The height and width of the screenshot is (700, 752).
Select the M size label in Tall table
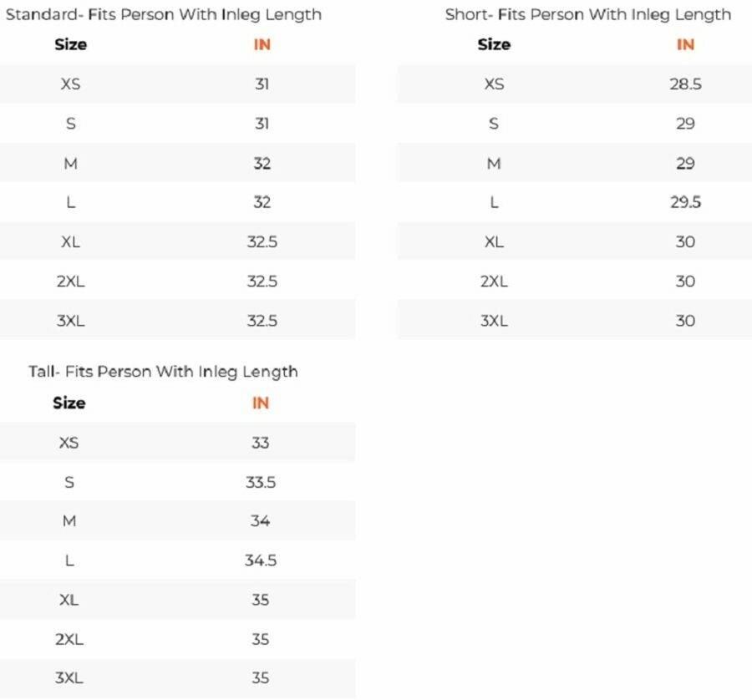[x=69, y=521]
